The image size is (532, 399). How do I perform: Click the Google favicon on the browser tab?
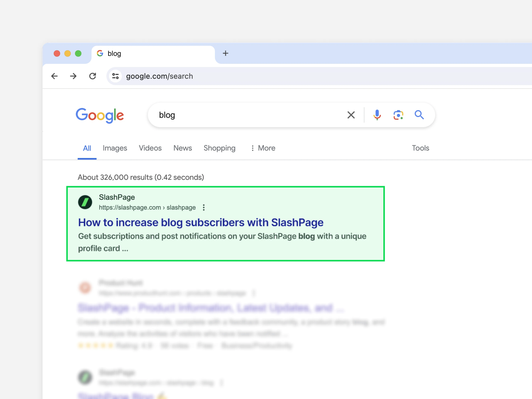[x=100, y=53]
